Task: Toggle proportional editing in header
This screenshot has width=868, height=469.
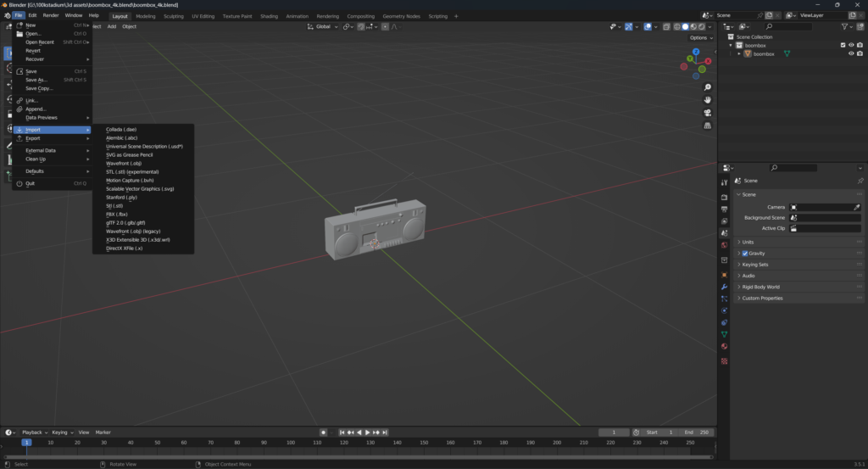Action: pyautogui.click(x=385, y=26)
